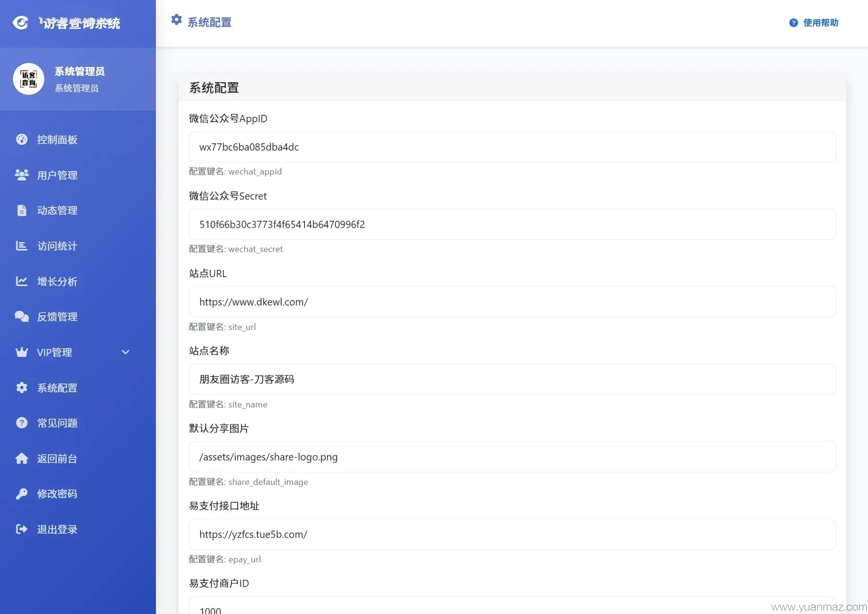Click the 默认分享图片 path field
The height and width of the screenshot is (614, 868).
tap(512, 457)
